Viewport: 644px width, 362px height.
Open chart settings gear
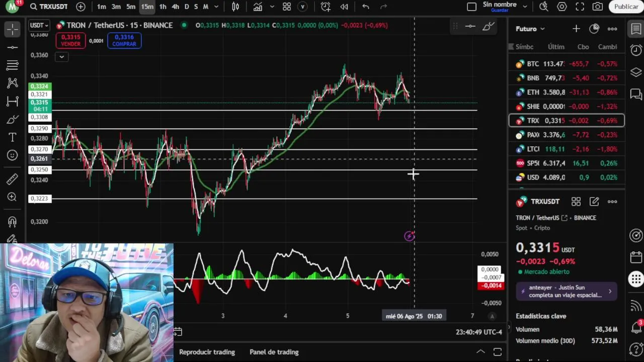(562, 7)
